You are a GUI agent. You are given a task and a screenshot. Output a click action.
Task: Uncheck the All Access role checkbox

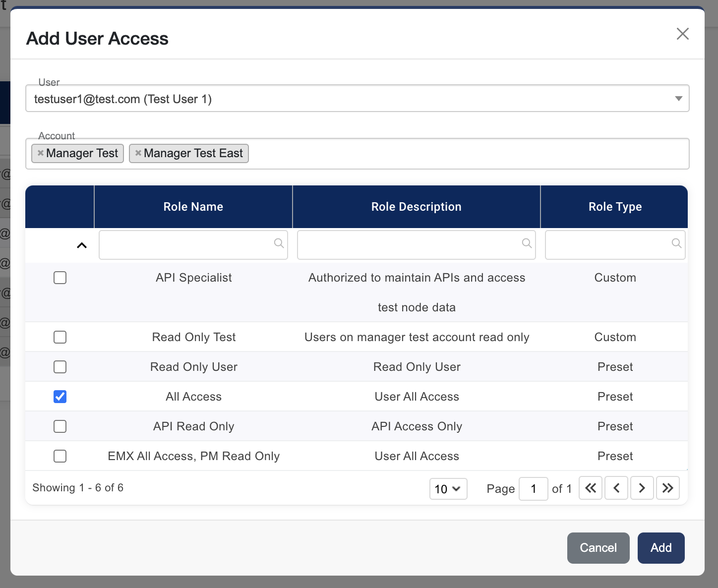coord(60,397)
